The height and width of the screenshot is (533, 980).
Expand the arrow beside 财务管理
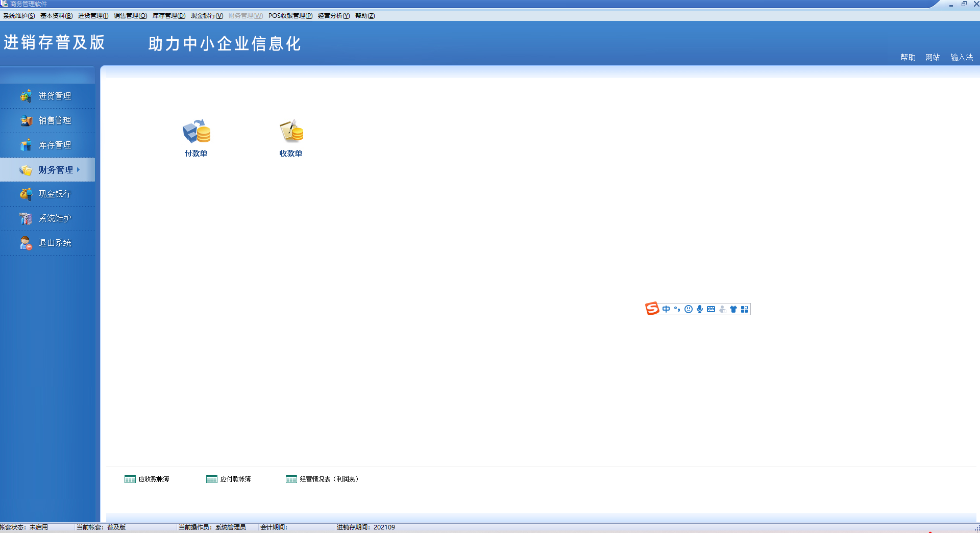78,169
